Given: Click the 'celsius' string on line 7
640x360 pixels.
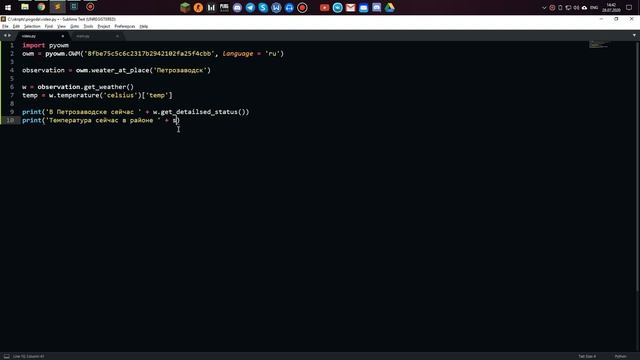Looking at the screenshot, I should click(x=120, y=95).
